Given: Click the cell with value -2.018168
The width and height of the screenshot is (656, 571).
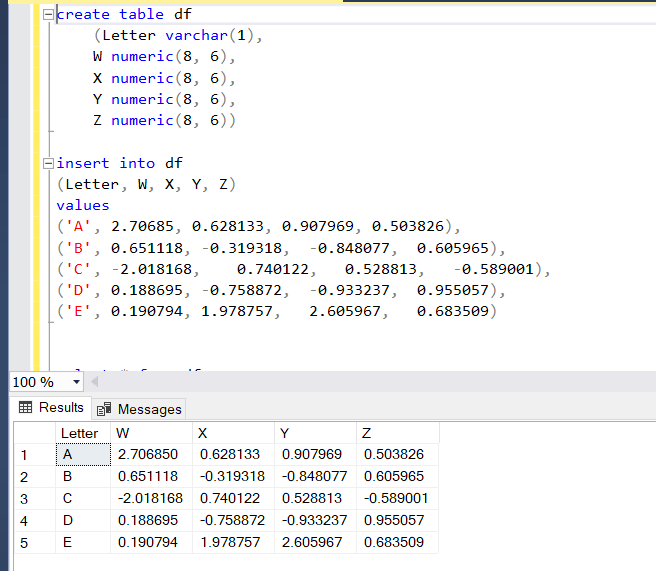Looking at the screenshot, I should 151,498.
